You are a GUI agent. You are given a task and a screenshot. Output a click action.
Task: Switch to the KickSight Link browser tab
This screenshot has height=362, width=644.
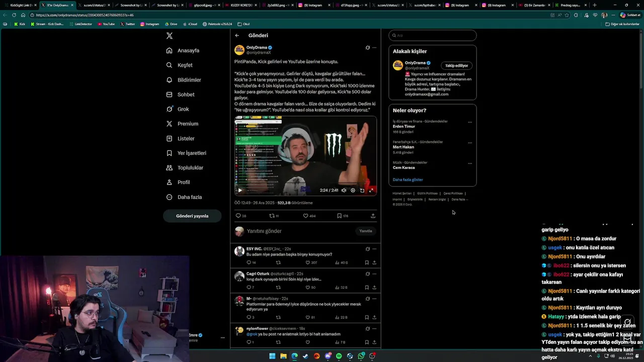[x=21, y=5]
